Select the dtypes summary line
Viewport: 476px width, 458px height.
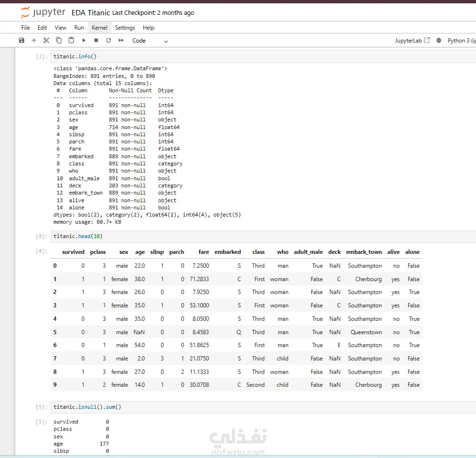click(147, 215)
